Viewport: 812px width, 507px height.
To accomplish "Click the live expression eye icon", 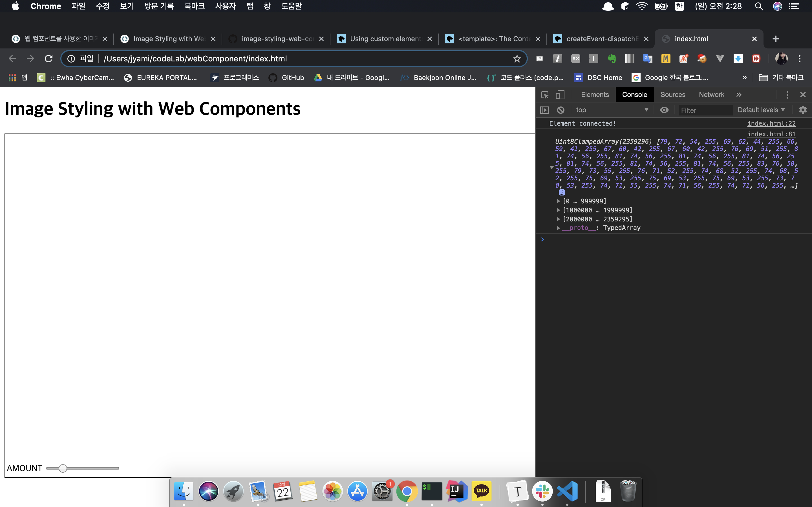I will coord(664,110).
